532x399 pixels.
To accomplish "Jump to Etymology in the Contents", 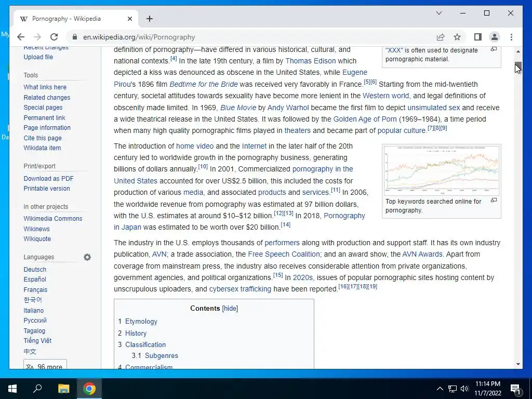I will (x=141, y=321).
